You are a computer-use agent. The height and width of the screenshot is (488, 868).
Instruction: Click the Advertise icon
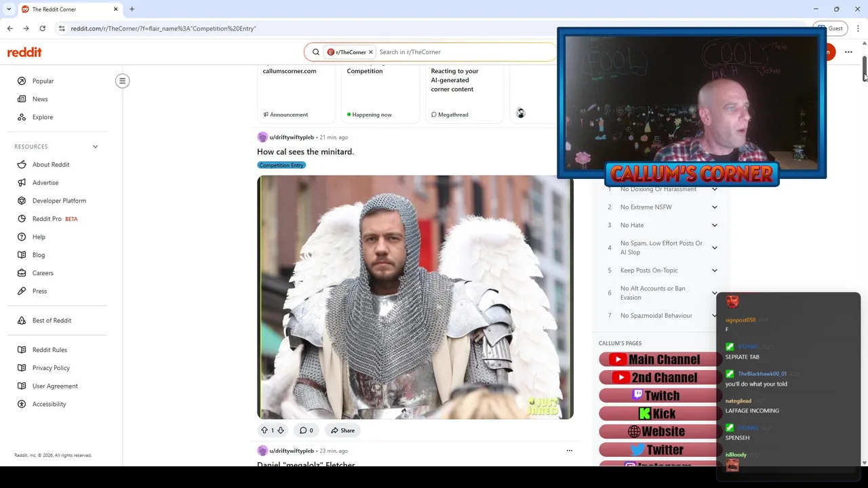pyautogui.click(x=22, y=183)
